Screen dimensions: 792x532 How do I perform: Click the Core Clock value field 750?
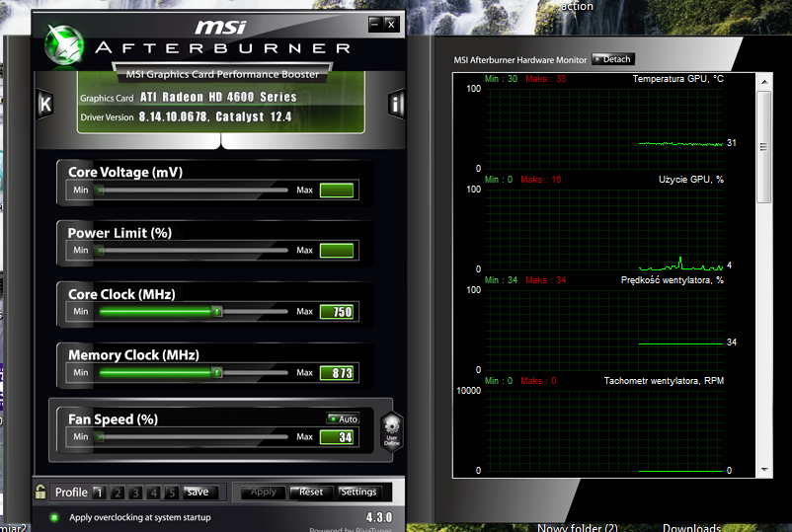(x=337, y=312)
